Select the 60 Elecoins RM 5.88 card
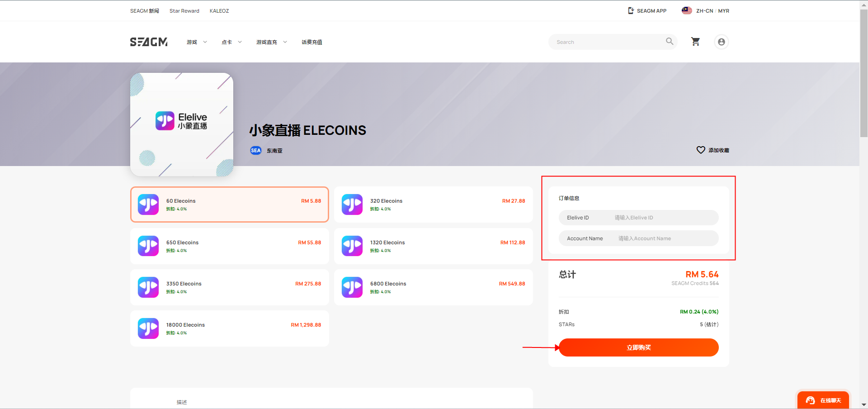 tap(229, 204)
